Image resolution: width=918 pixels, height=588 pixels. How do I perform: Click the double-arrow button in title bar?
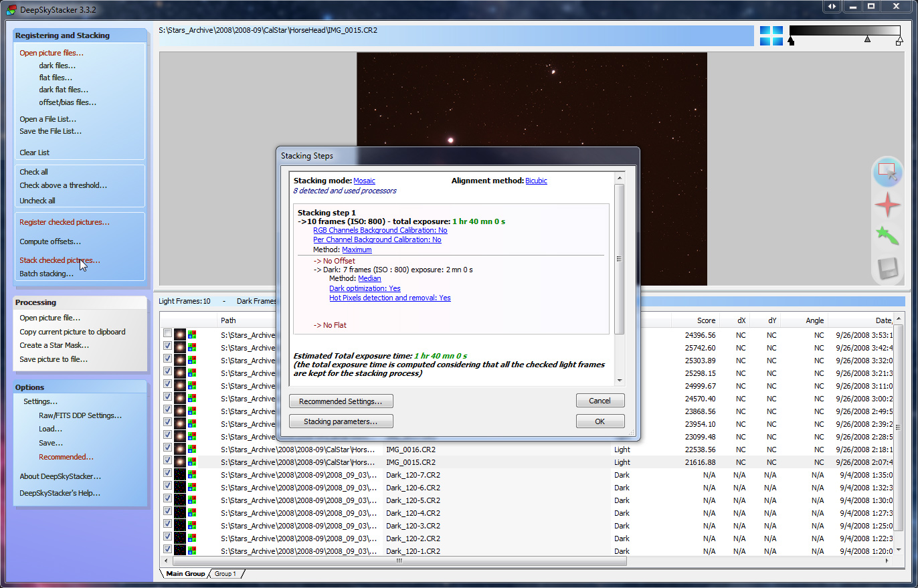click(832, 6)
